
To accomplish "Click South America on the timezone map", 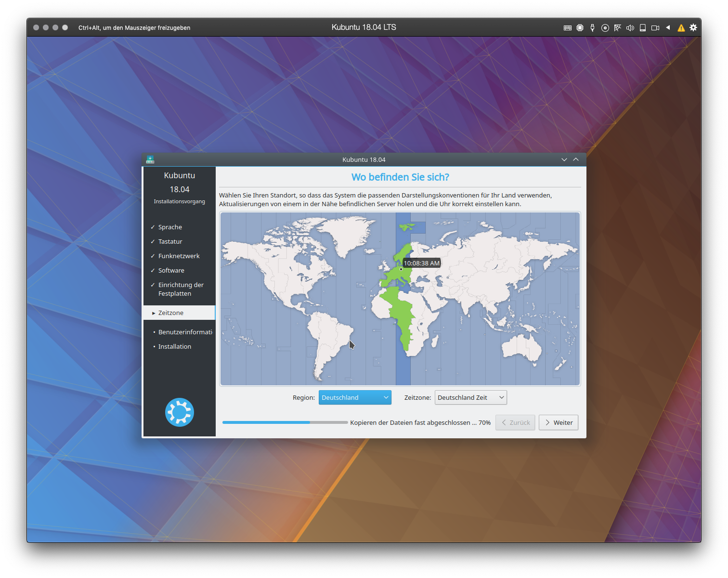I will point(329,340).
